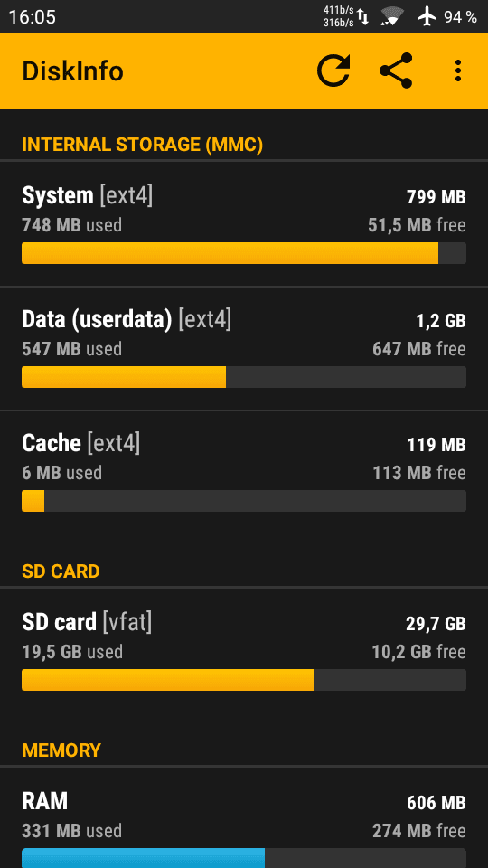Open the Data (userdata) partition entry
The image size is (488, 868).
point(244,348)
